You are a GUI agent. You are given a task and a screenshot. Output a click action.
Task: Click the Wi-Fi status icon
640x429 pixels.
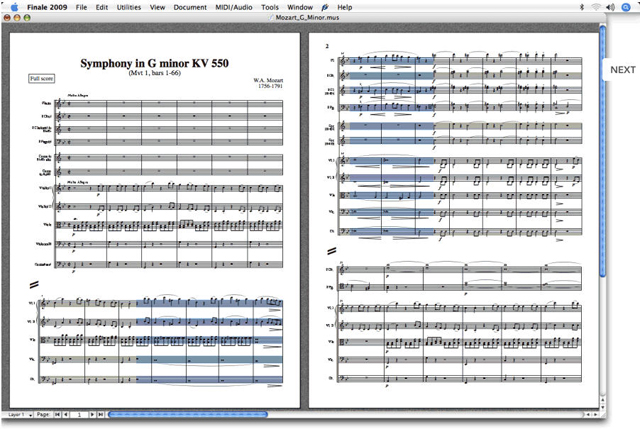pos(596,7)
